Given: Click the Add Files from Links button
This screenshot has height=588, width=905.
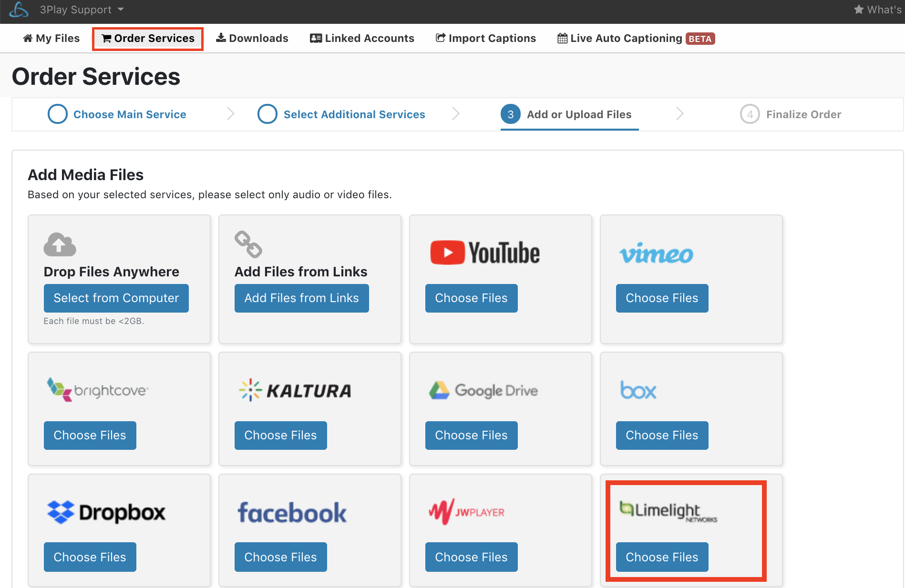Looking at the screenshot, I should click(x=302, y=298).
